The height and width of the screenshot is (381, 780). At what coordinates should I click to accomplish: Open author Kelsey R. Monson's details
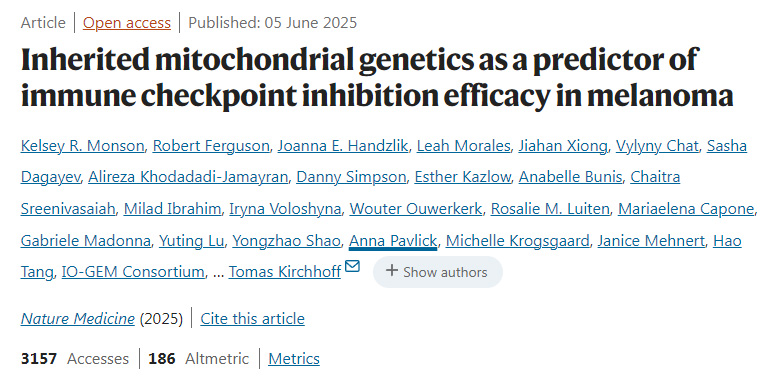[83, 146]
